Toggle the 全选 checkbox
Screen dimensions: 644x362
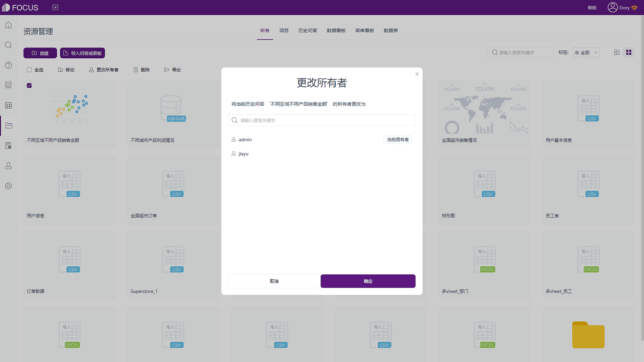(x=29, y=70)
